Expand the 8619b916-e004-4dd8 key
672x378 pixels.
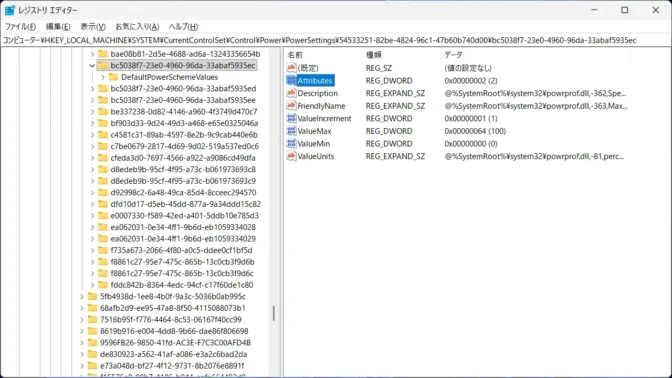click(82, 331)
